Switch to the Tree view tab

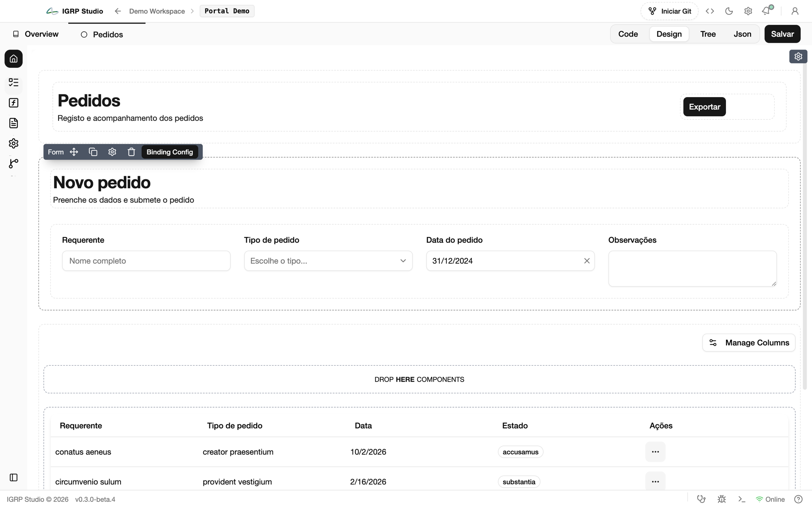(708, 34)
